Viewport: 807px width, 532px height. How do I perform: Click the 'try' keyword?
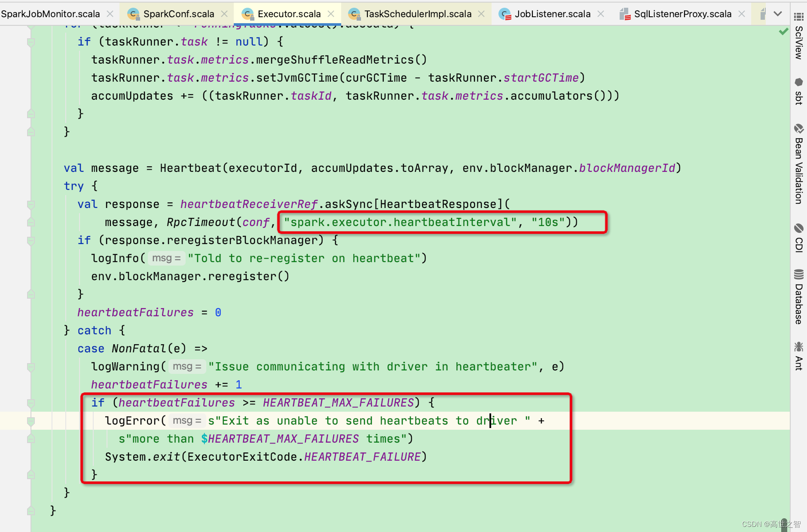[73, 186]
